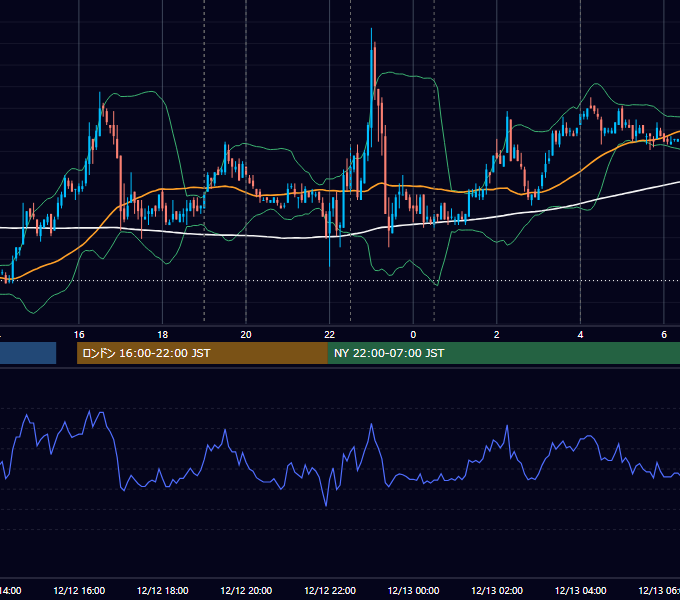Click the 12/13 02:00 date label

click(497, 590)
